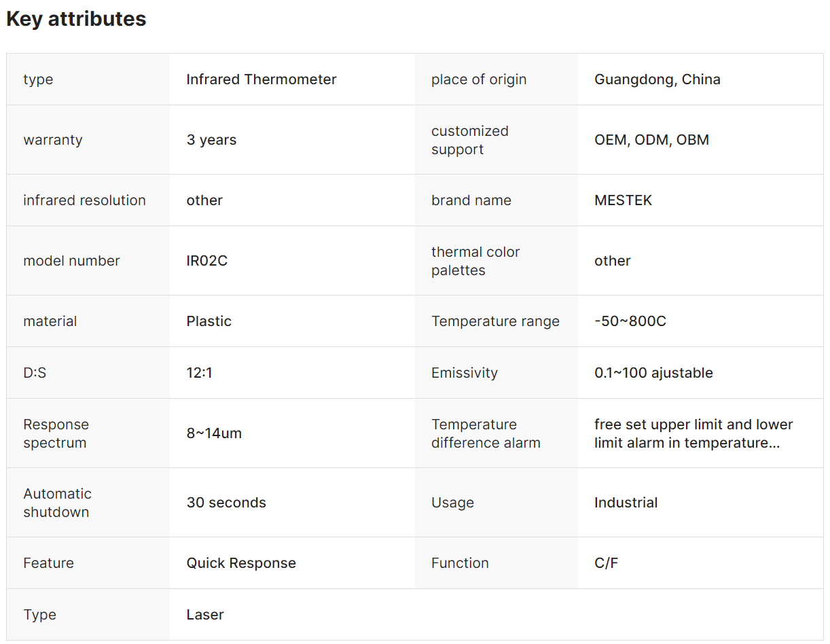The height and width of the screenshot is (644, 830).
Task: Click the "Quick Response" feature value
Action: point(241,563)
